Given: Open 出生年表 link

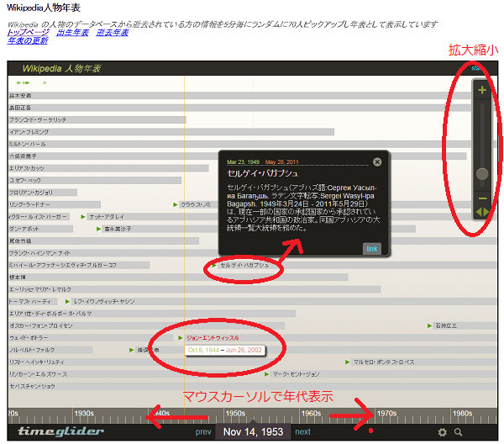Looking at the screenshot, I should pyautogui.click(x=72, y=32).
